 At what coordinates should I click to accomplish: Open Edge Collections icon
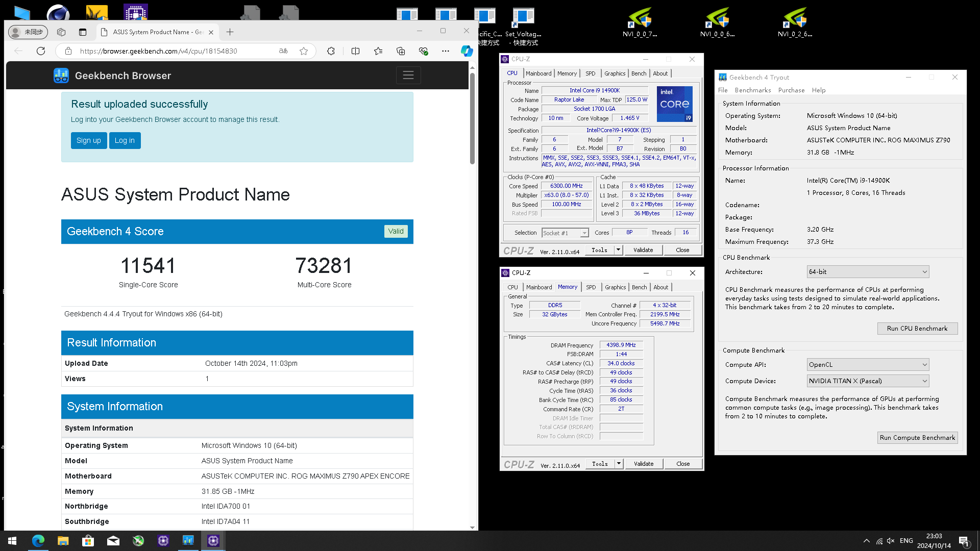click(x=401, y=51)
